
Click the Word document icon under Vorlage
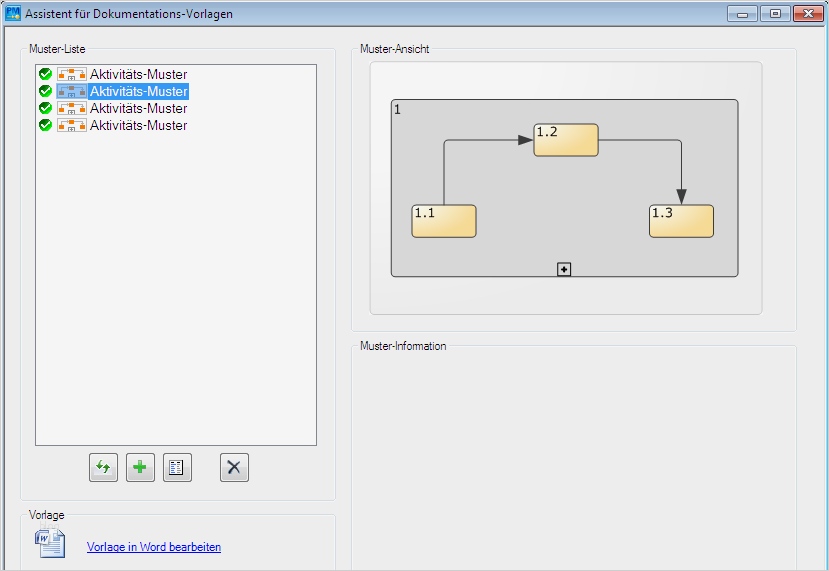tap(50, 544)
